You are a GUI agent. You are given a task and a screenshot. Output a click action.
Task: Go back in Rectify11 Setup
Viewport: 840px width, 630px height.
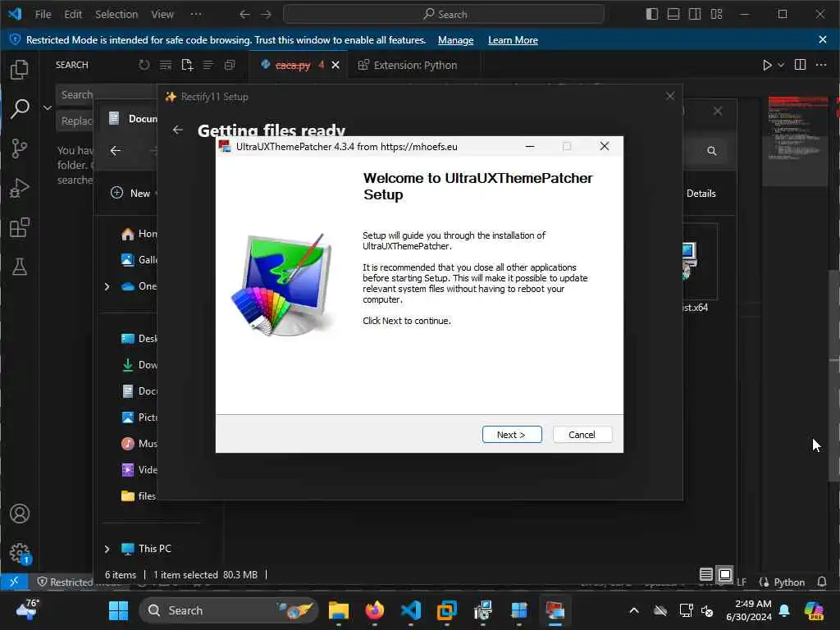[x=178, y=130]
